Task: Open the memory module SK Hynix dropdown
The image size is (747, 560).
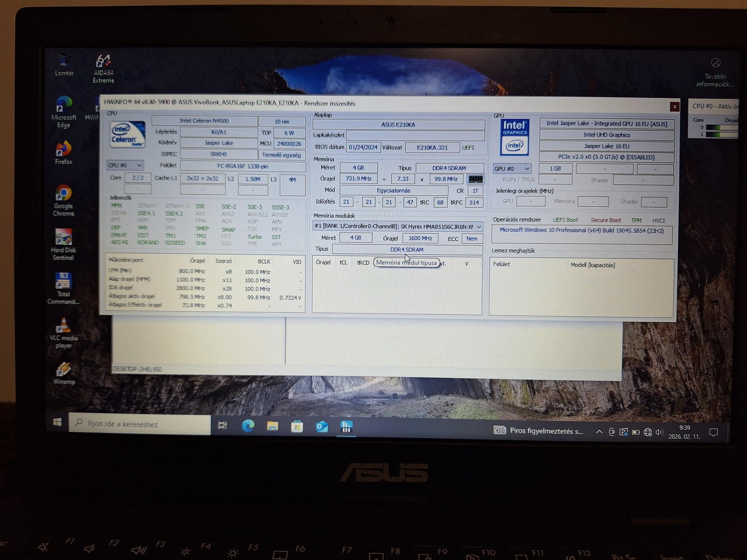Action: (397, 226)
